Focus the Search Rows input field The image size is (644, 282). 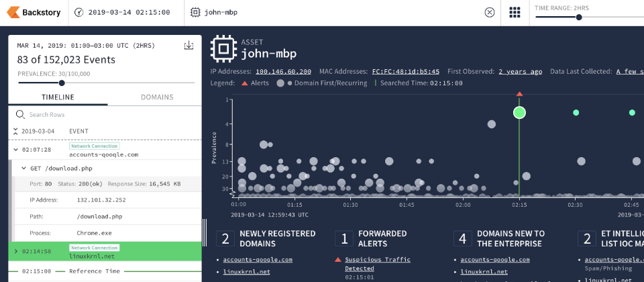coord(105,114)
